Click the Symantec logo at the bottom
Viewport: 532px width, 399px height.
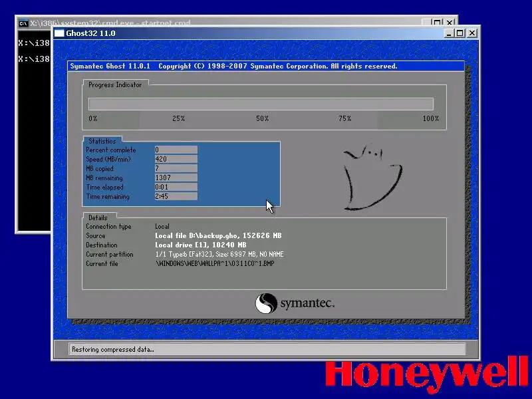tap(295, 303)
